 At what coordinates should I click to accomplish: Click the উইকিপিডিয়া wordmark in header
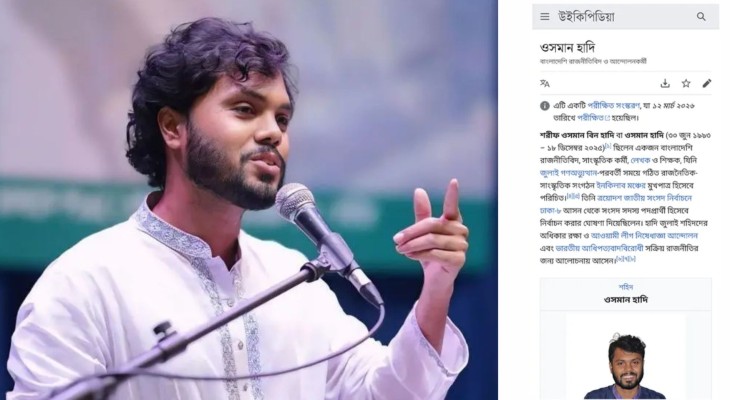point(587,17)
